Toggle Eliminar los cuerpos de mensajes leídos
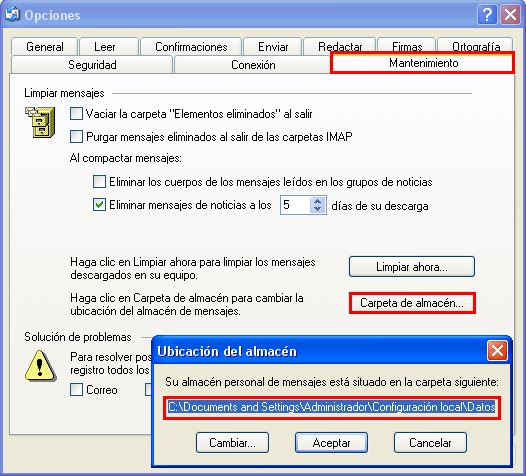The image size is (526, 476). point(99,181)
